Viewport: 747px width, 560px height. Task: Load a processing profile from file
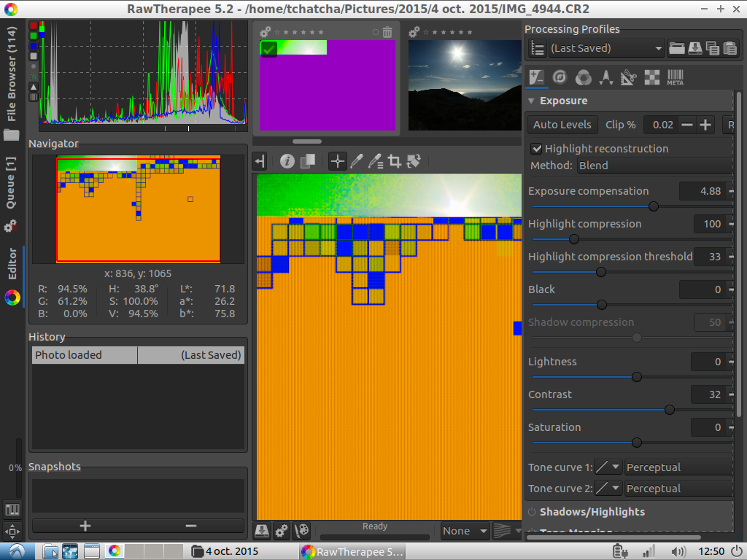677,48
